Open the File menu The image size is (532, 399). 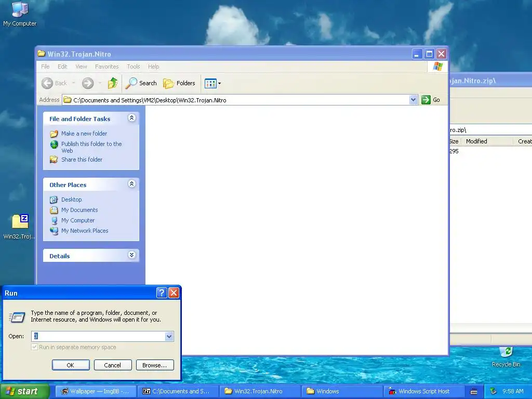(45, 66)
